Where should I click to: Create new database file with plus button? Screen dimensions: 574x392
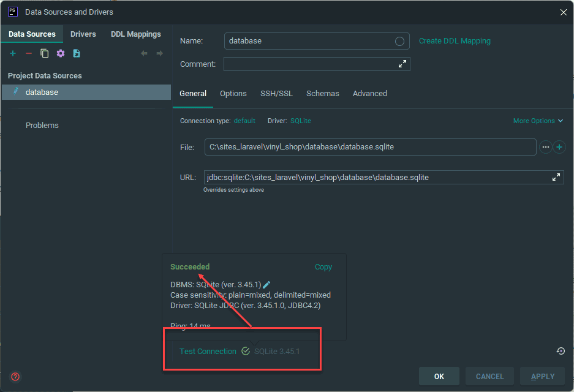click(x=559, y=147)
